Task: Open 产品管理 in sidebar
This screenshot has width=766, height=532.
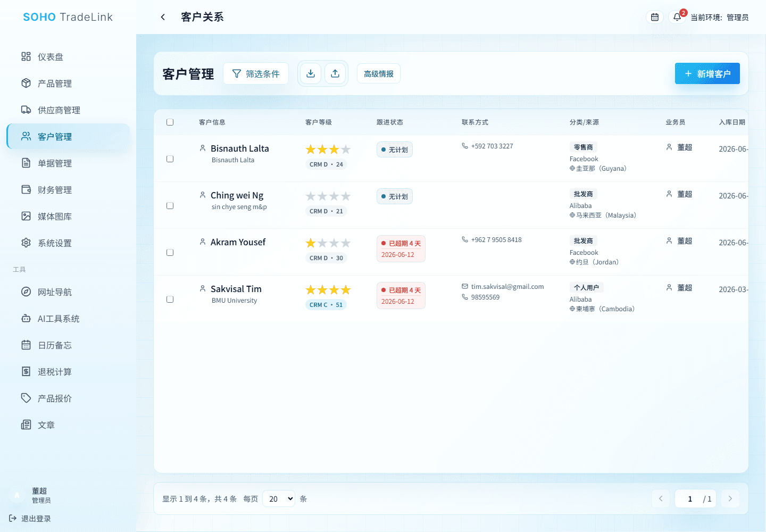Action: 68,83
